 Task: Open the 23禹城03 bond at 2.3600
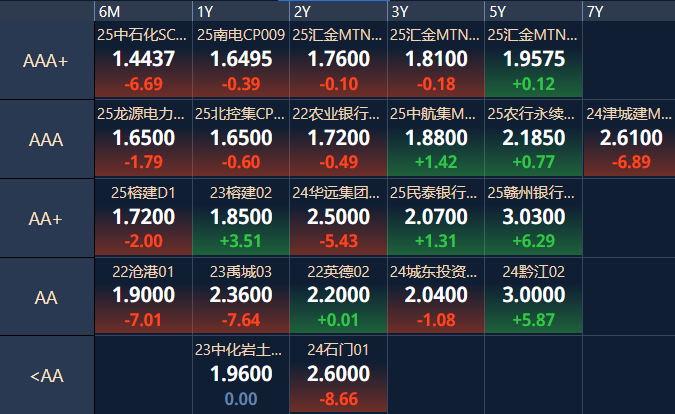tap(241, 296)
